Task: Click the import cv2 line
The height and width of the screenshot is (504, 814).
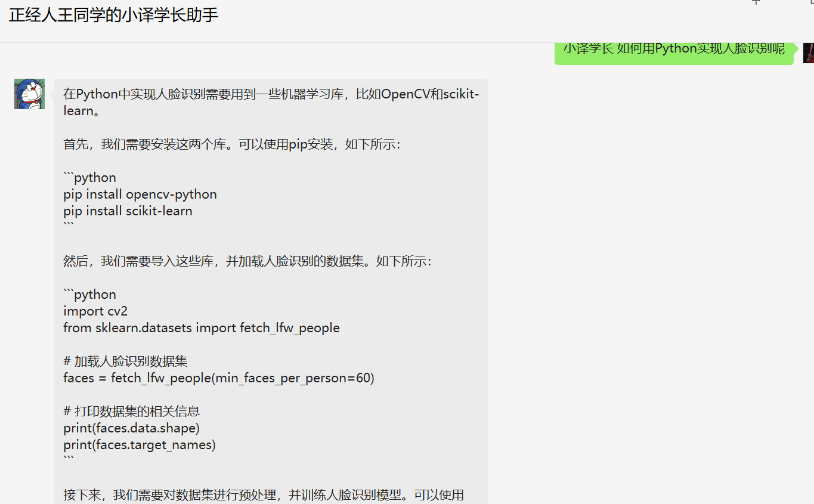Action: click(x=95, y=311)
